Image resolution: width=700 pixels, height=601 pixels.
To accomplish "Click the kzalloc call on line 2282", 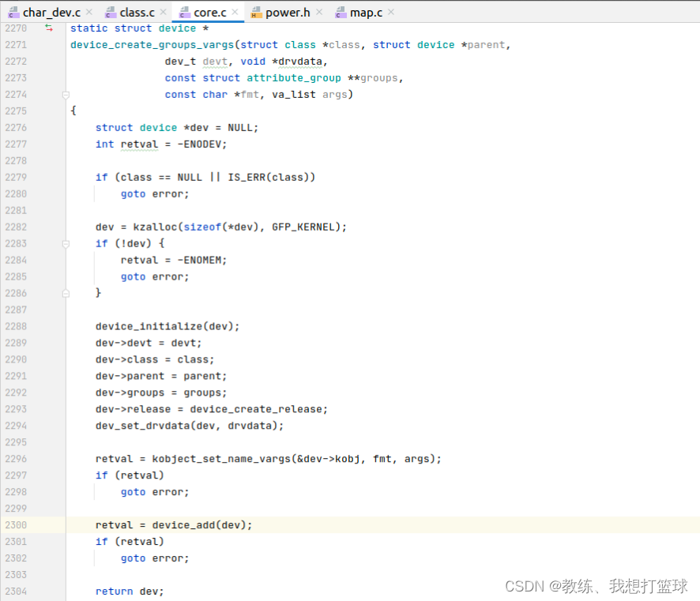I will (155, 227).
